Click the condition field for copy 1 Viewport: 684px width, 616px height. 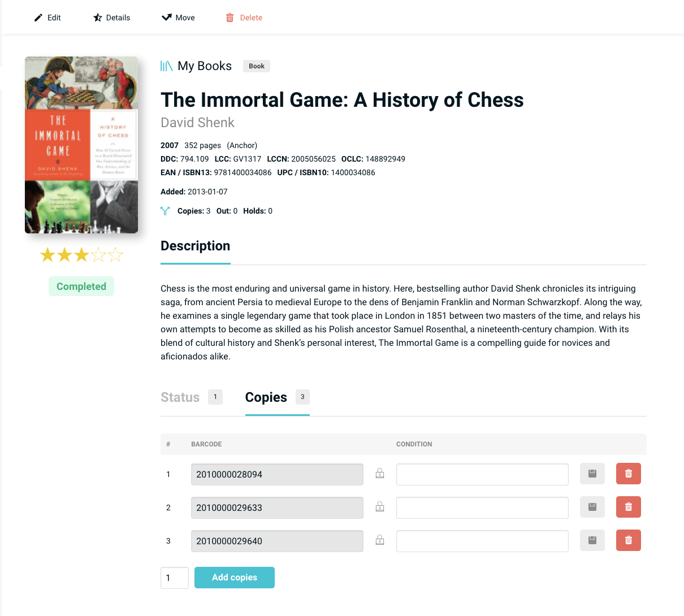coord(482,474)
